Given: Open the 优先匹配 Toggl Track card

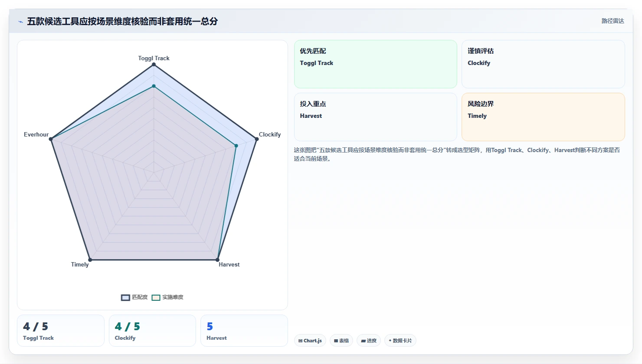Looking at the screenshot, I should tap(376, 64).
